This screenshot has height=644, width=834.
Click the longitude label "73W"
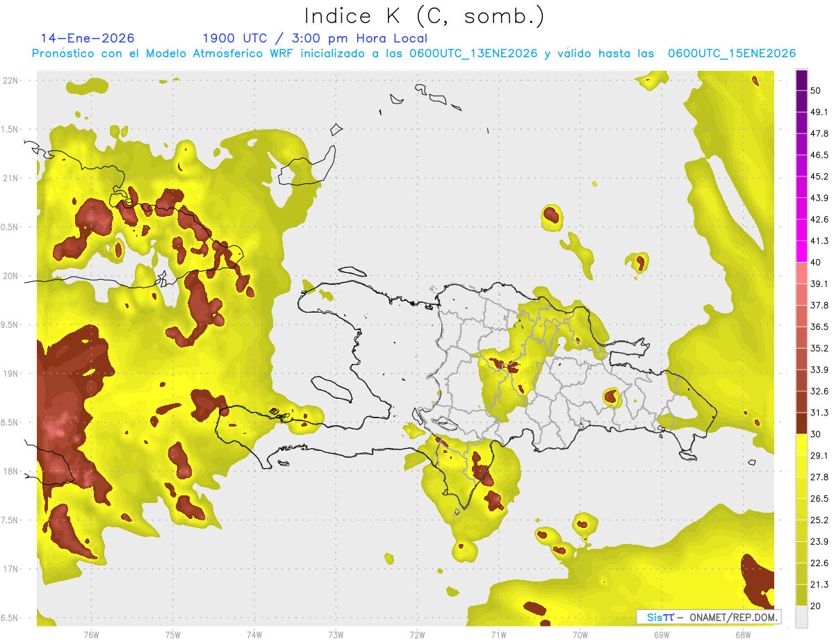click(x=336, y=635)
